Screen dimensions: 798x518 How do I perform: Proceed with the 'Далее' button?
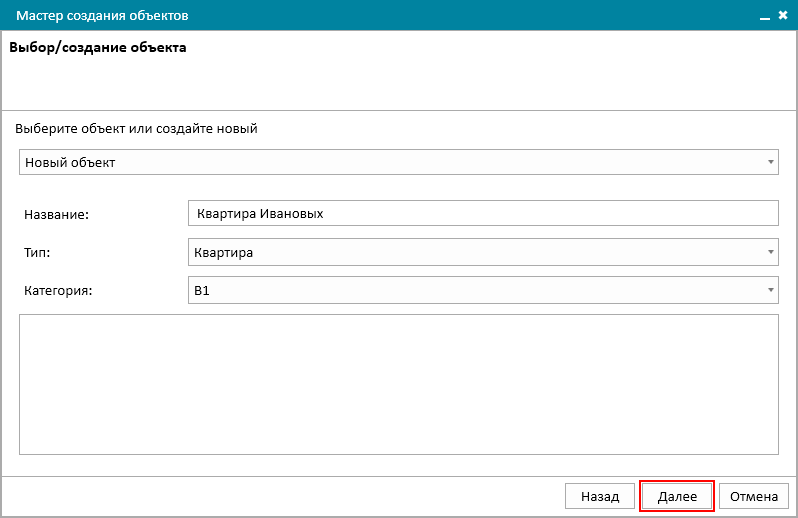(677, 496)
